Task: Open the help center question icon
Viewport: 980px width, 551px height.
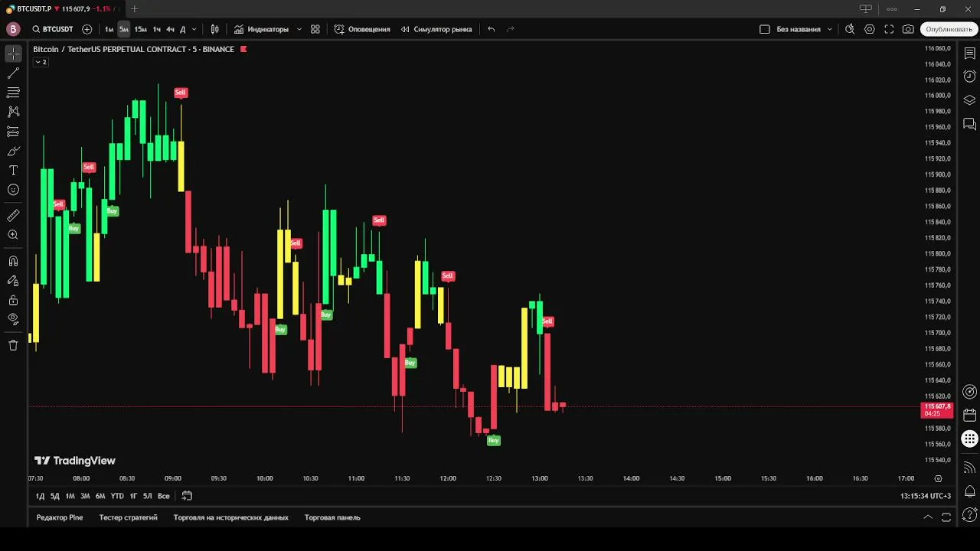Action: 969,515
